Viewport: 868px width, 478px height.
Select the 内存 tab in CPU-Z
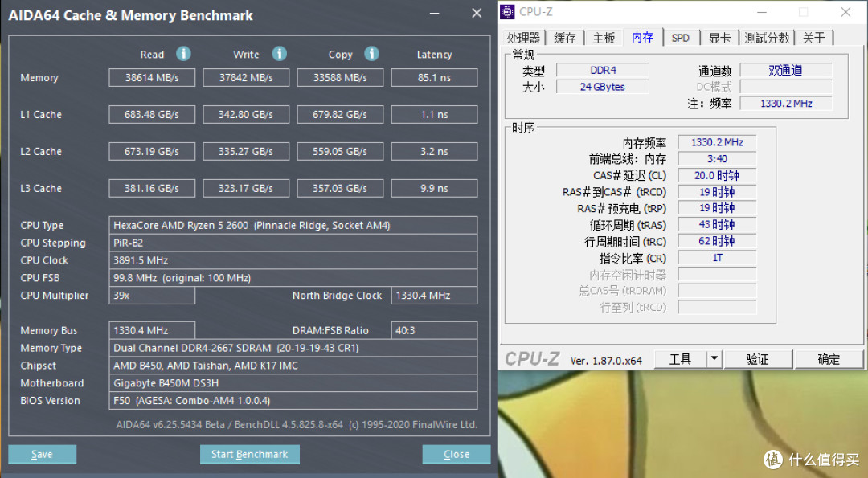pos(643,37)
